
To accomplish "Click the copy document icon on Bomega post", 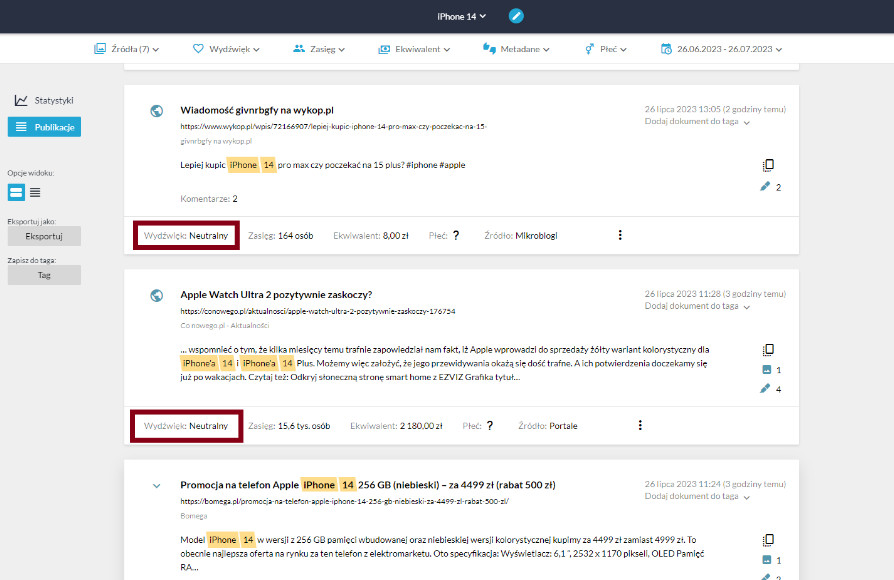I will [768, 540].
